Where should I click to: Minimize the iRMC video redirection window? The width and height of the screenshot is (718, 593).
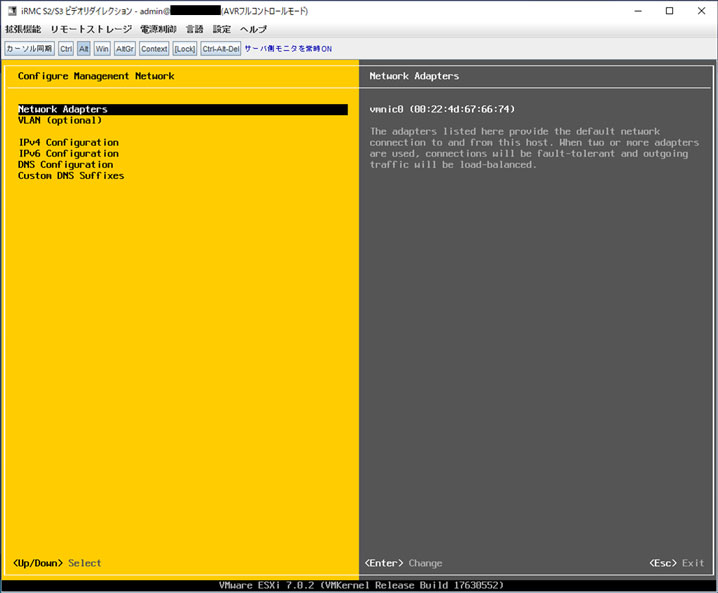pyautogui.click(x=638, y=11)
